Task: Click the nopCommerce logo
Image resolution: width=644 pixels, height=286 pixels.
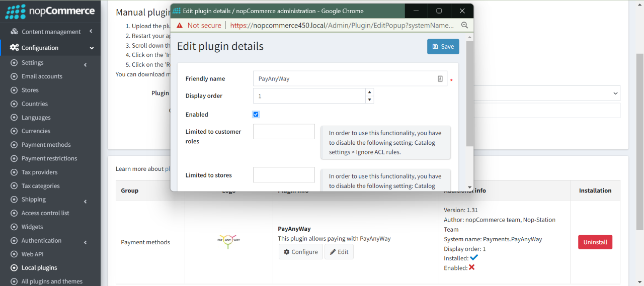Action: 50,11
